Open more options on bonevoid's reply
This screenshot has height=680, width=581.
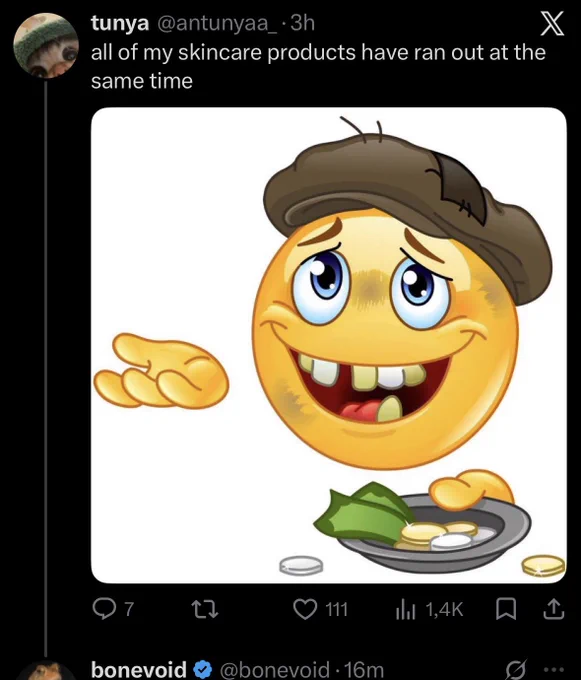[556, 670]
